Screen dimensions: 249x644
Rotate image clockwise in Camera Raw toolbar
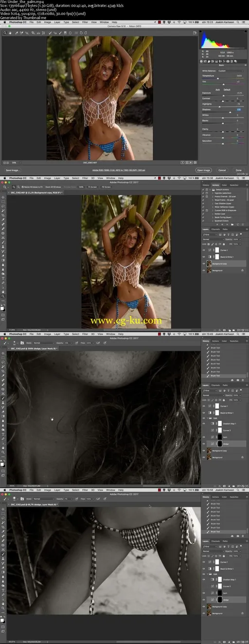coord(86,33)
